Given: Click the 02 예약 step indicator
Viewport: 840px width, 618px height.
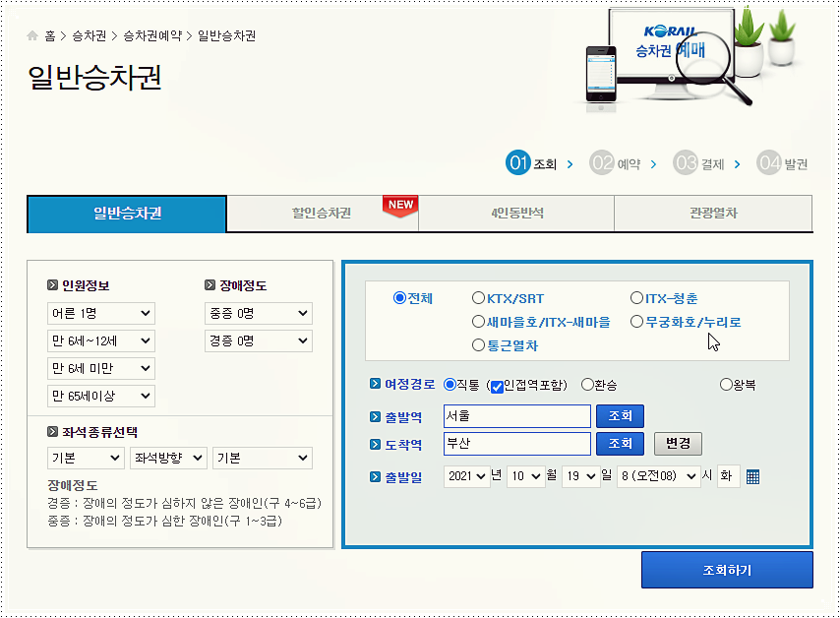Looking at the screenshot, I should tap(615, 163).
